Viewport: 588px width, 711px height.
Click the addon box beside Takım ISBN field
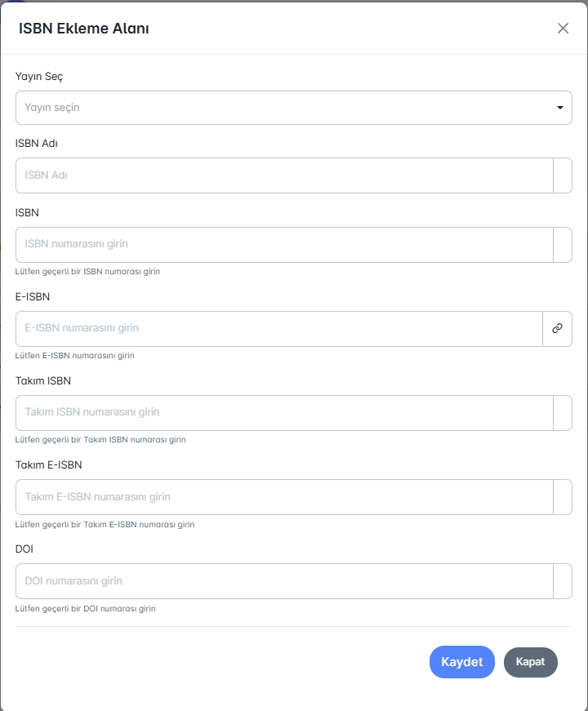[563, 413]
